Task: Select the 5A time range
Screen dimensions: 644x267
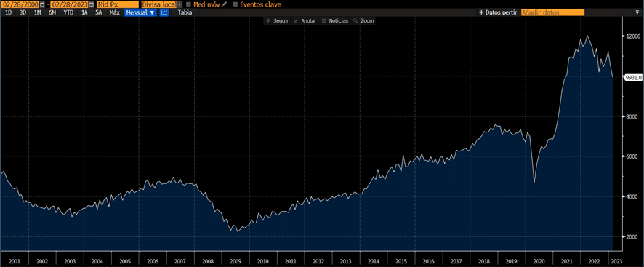Action: click(x=99, y=12)
